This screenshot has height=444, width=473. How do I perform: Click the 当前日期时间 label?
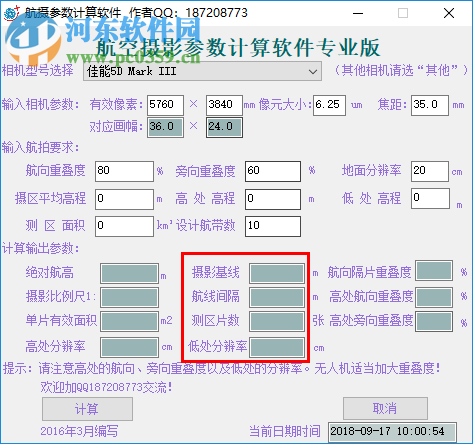(x=285, y=431)
